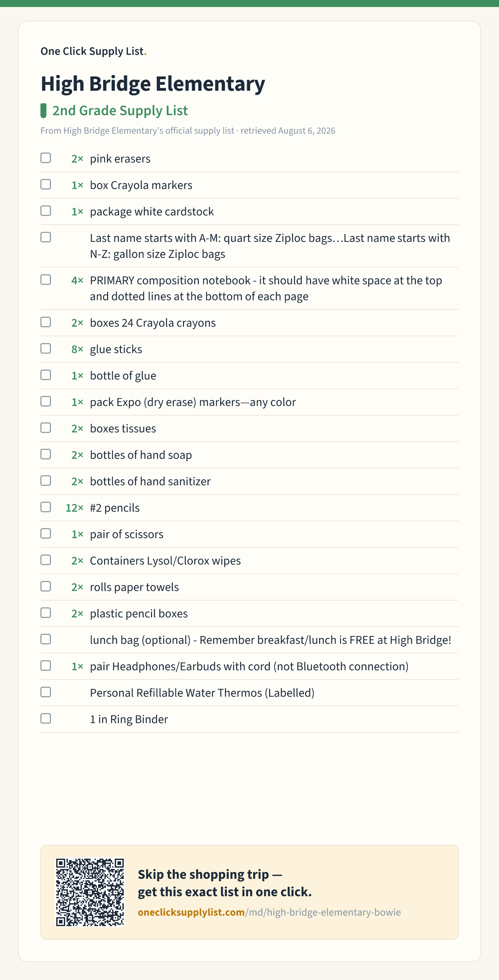
Task: Check the Headphones/Earbuds with cord item
Action: coord(46,666)
